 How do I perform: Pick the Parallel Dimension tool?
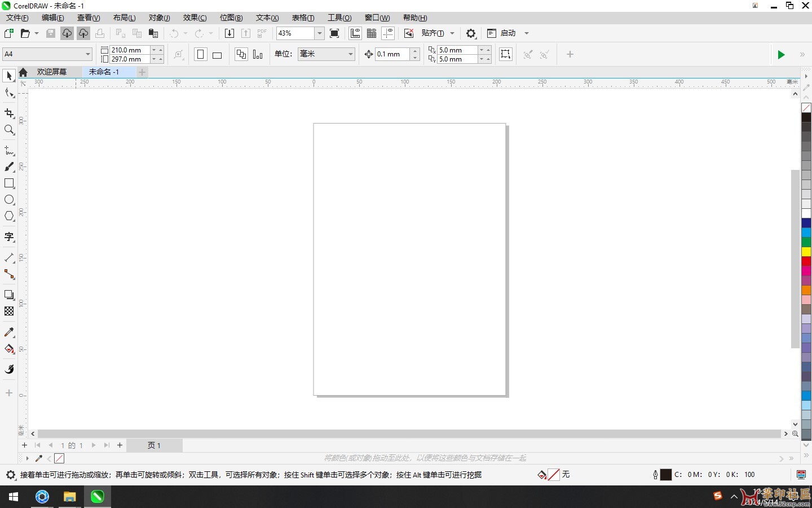click(9, 258)
